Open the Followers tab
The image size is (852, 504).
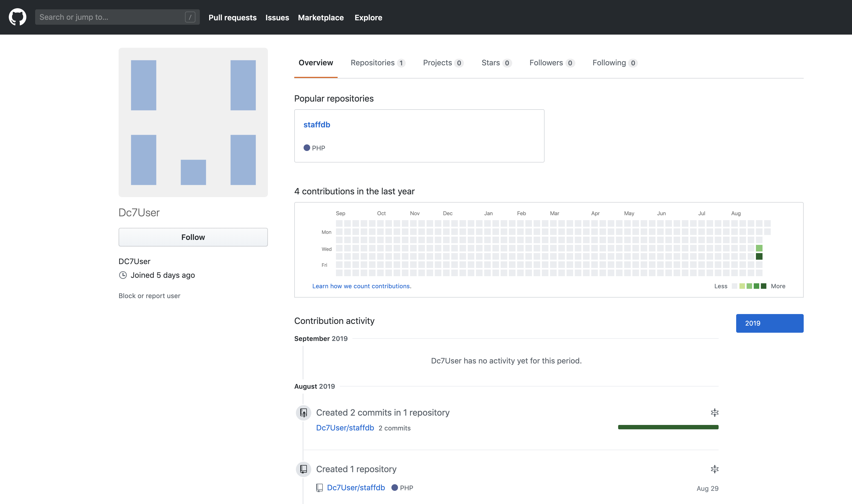[x=552, y=63]
